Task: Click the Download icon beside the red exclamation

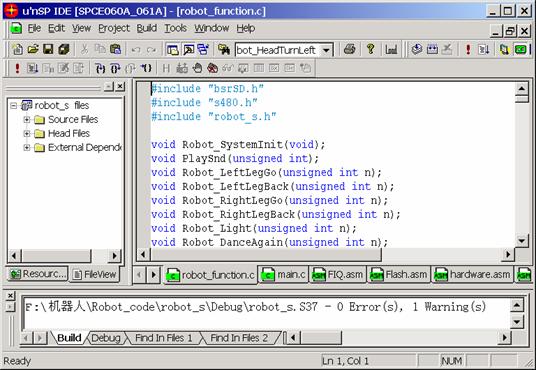Action: point(483,50)
